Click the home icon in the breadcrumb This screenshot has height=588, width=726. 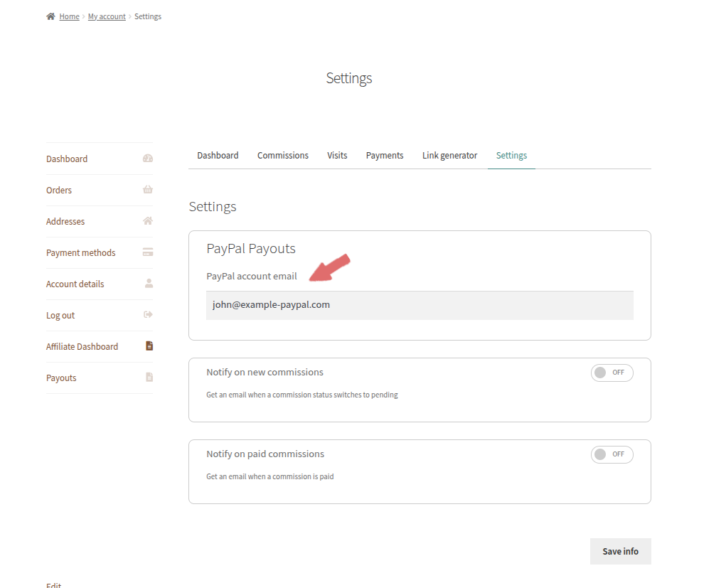tap(50, 16)
